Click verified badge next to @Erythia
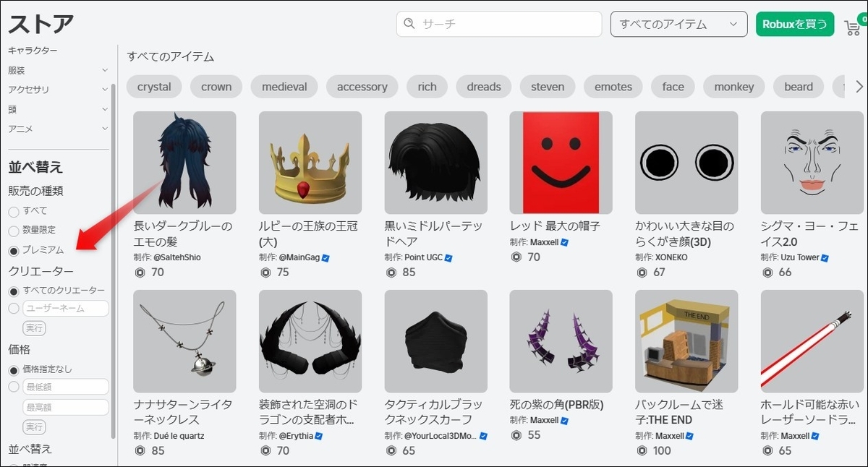The width and height of the screenshot is (868, 467). click(319, 436)
